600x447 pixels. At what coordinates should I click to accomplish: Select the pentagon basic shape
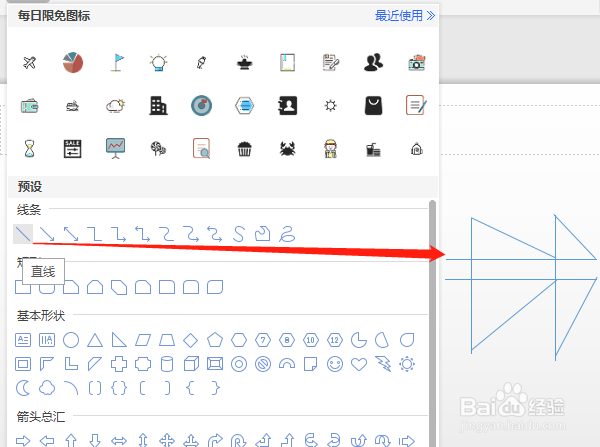(x=215, y=340)
